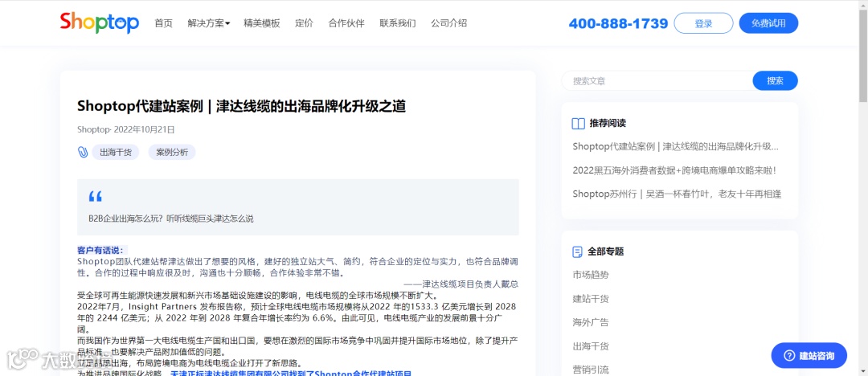Click the 推荐阅读 heading
This screenshot has width=868, height=376.
[x=608, y=124]
